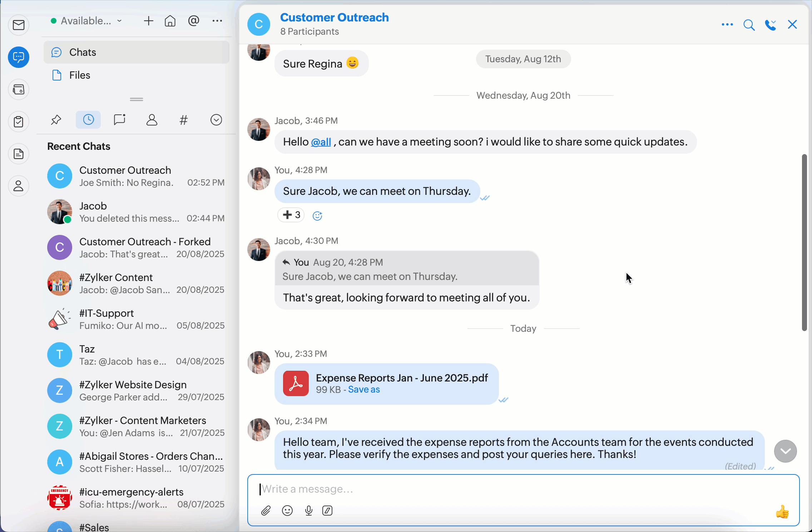The image size is (812, 532).
Task: Send thumbs up quick reaction
Action: [782, 512]
